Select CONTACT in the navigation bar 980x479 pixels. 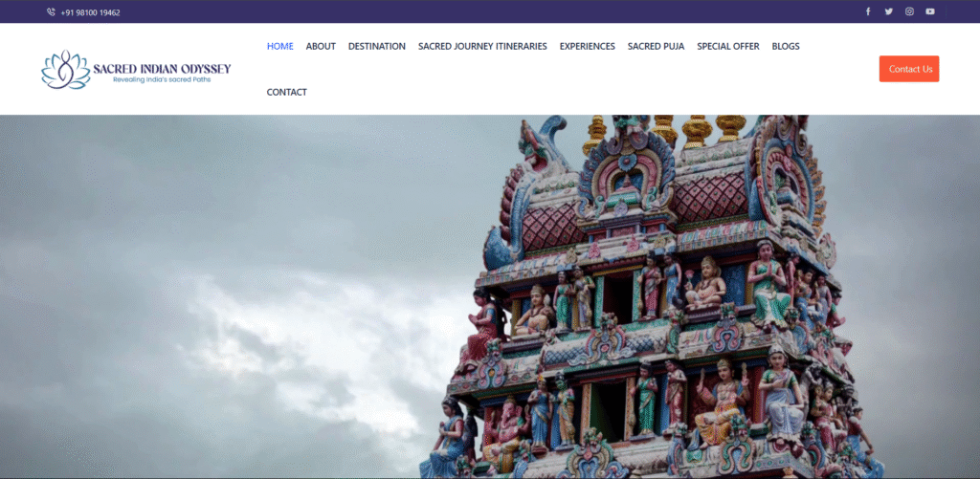pos(286,92)
